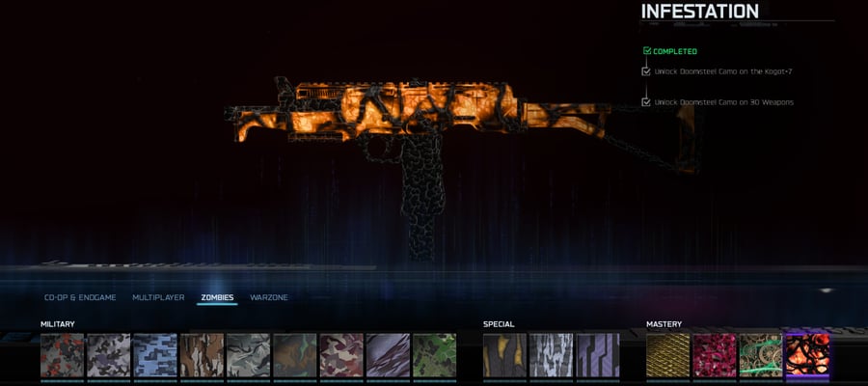Pick the red crystal Mastery camo
The height and width of the screenshot is (386, 868).
(715, 355)
